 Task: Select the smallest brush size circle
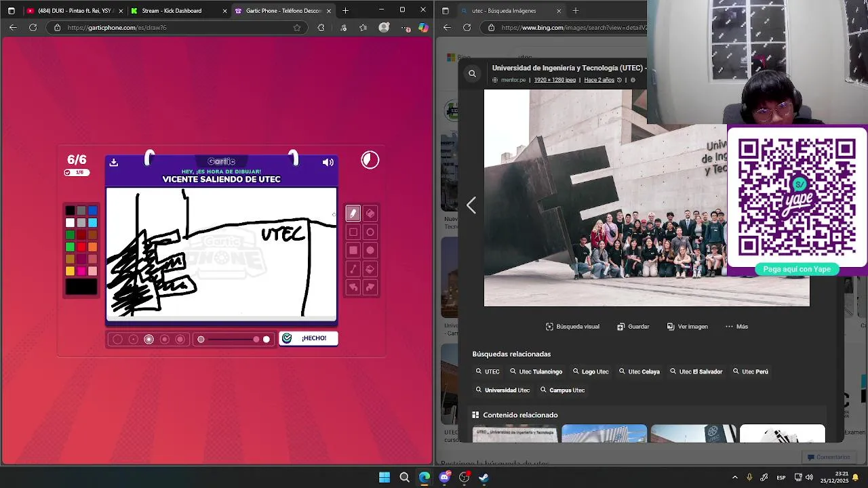click(117, 339)
